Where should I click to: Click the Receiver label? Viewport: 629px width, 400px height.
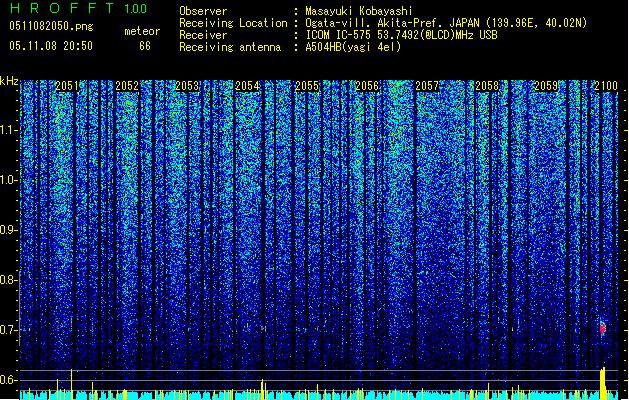(203, 35)
